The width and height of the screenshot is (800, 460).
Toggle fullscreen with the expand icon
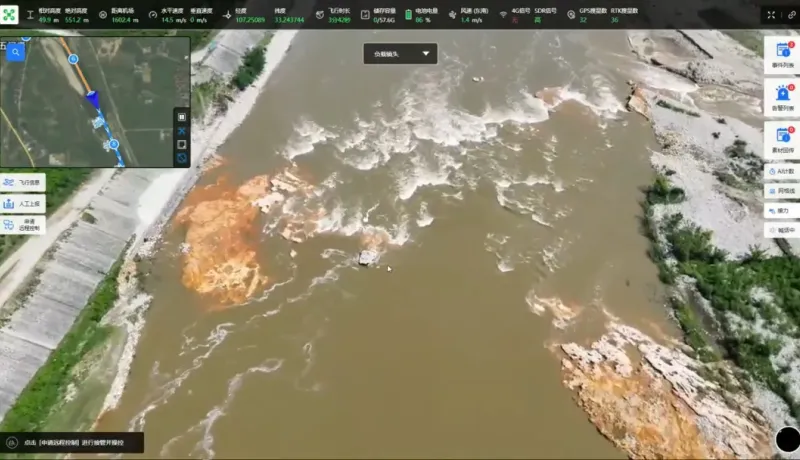point(771,15)
